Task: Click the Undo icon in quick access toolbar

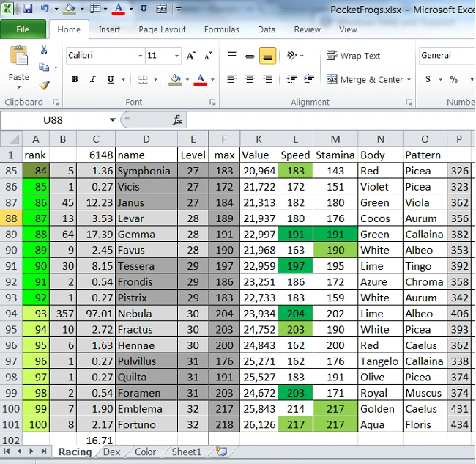Action: coord(45,9)
